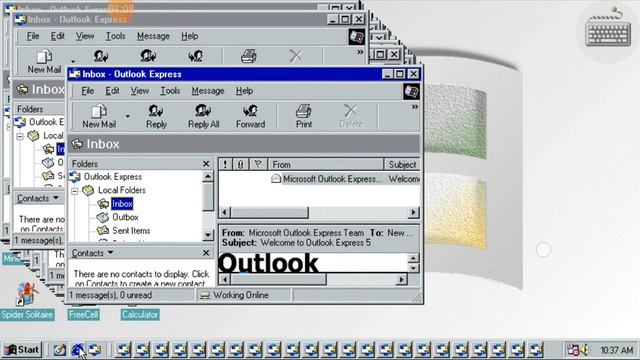Click Reply All in front window toolbar
The width and height of the screenshot is (640, 360).
203,116
